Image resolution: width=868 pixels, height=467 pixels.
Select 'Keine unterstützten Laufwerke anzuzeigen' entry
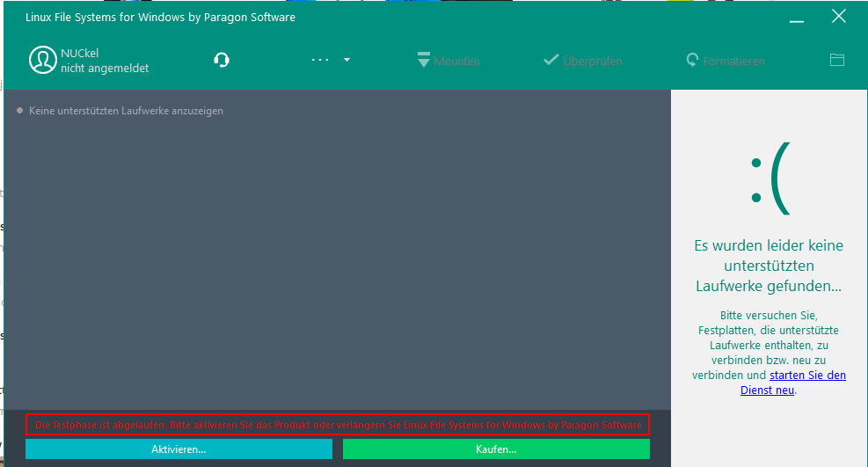coord(120,111)
